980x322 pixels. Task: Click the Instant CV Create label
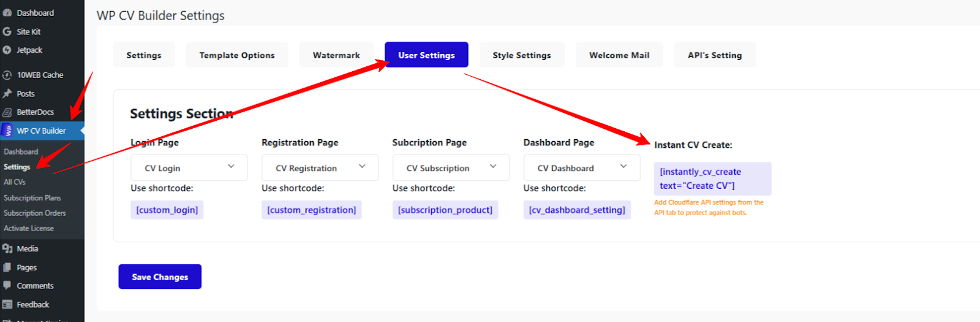(x=693, y=145)
